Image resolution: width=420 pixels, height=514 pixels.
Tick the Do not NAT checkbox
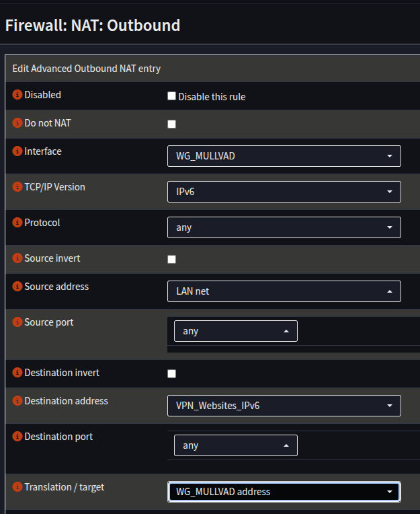171,124
